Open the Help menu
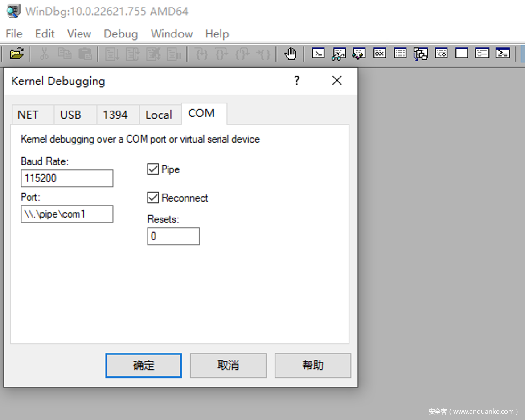The width and height of the screenshot is (525, 420). coord(217,34)
